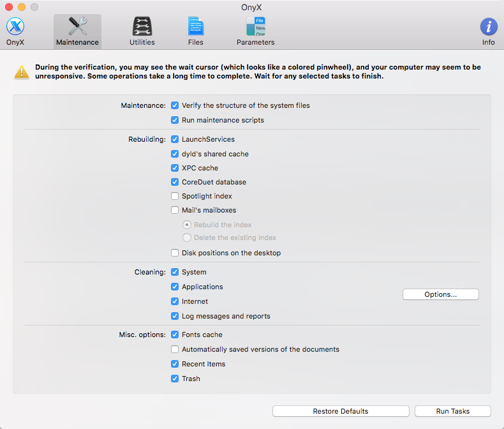This screenshot has width=504, height=429.
Task: Click the Maintenance: section label
Action: [144, 105]
